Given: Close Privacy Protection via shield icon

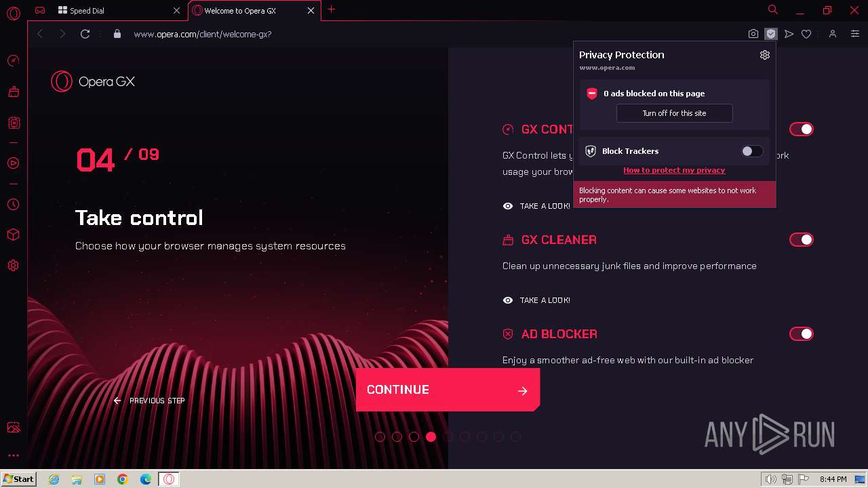Looking at the screenshot, I should point(770,34).
